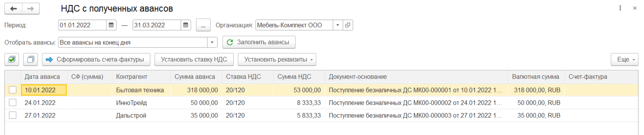Open calendar for period start date
The image size is (644, 135).
(x=111, y=25)
